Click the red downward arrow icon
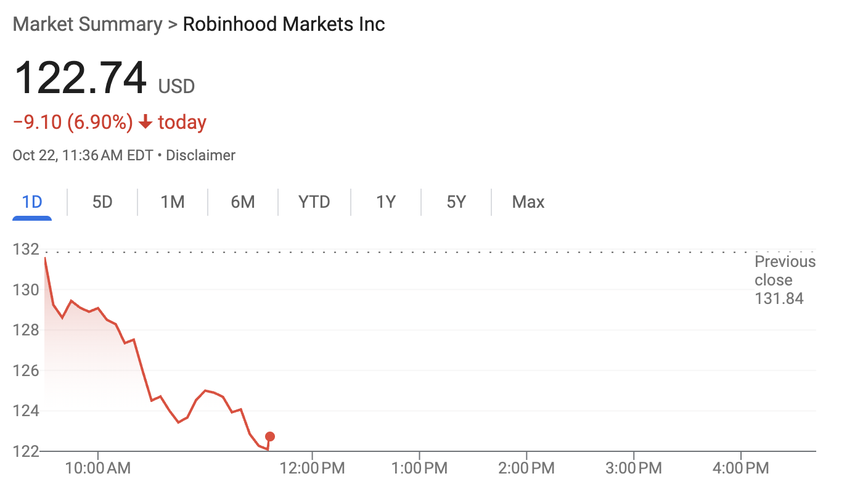Screen dimensions: 868x492 tap(145, 121)
